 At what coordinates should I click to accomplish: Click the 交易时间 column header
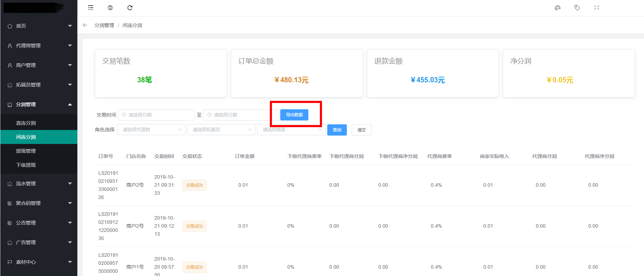point(164,156)
